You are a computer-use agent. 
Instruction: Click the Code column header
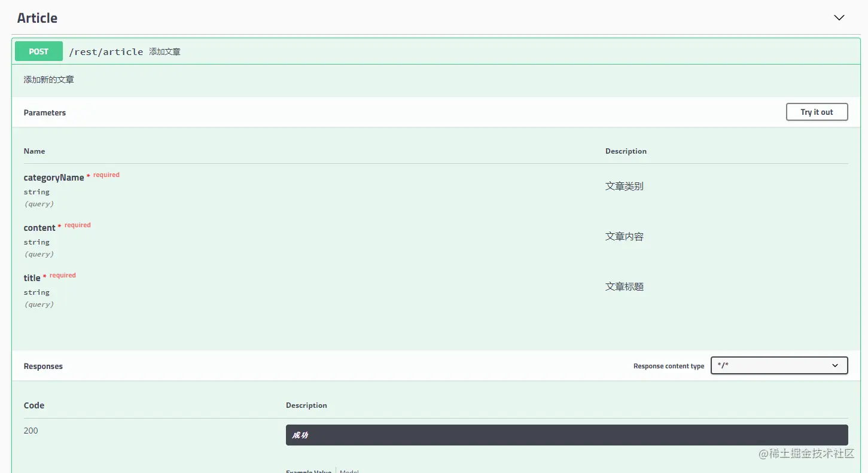[x=34, y=405]
